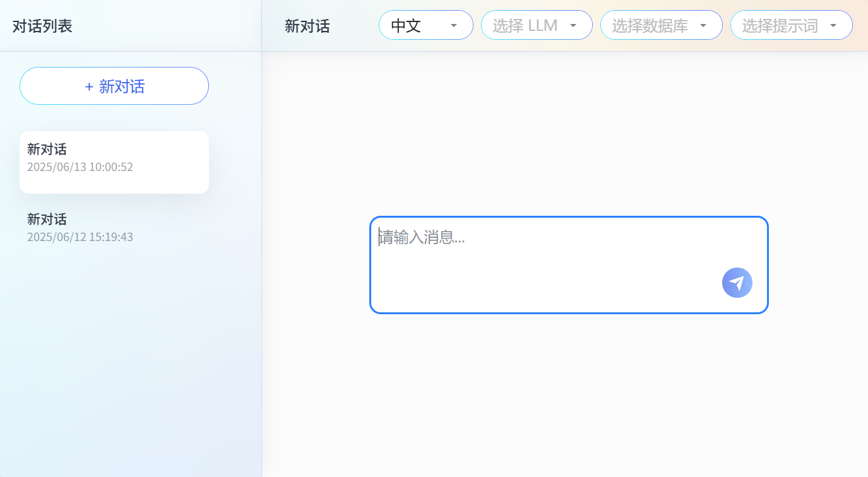Image resolution: width=868 pixels, height=477 pixels.
Task: Select the conversation from 2025/06/13 10:00:52
Action: tap(114, 162)
